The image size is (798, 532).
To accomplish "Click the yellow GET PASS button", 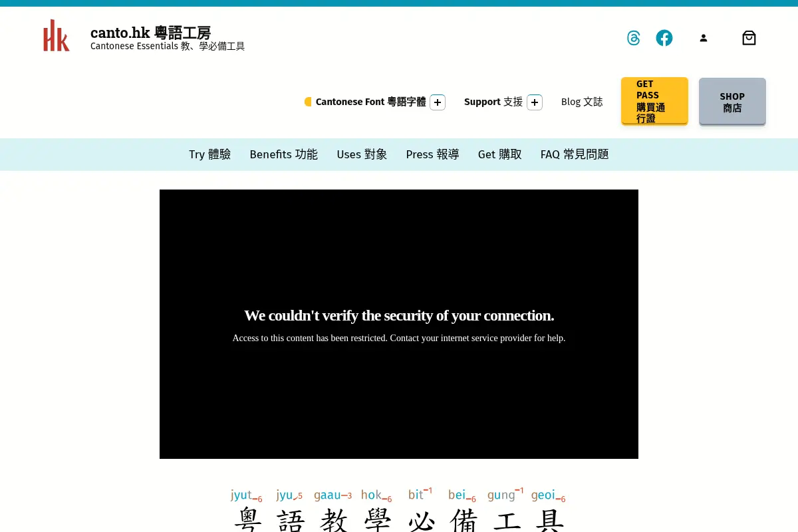I will (x=654, y=101).
